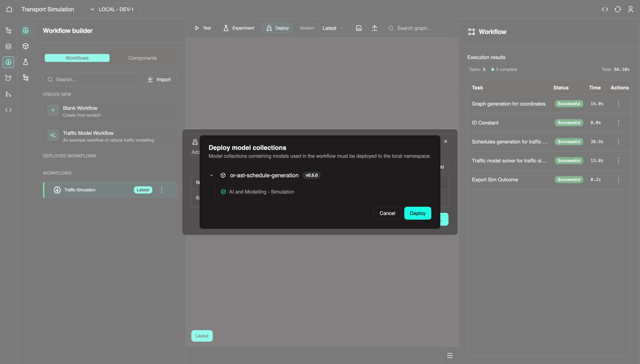Click the Layout button
The image size is (640, 364).
(202, 336)
